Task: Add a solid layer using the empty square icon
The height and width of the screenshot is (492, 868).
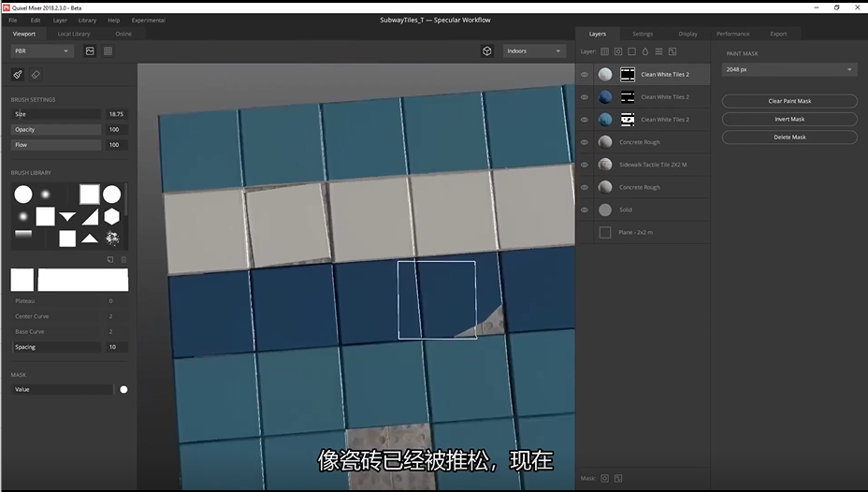Action: tap(631, 51)
